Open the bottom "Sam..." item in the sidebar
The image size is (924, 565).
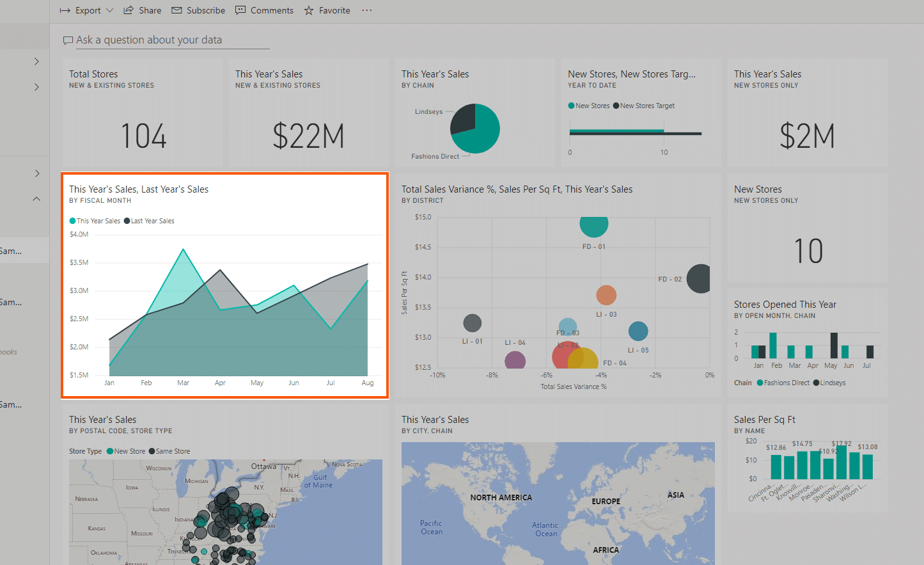coord(16,404)
